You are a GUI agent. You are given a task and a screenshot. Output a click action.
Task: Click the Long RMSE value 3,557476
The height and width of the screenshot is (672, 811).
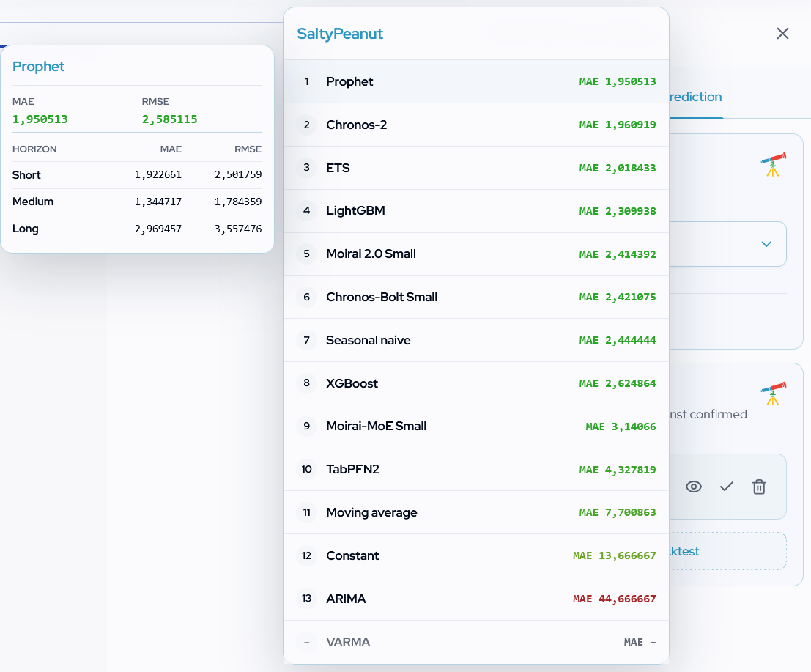pyautogui.click(x=238, y=229)
